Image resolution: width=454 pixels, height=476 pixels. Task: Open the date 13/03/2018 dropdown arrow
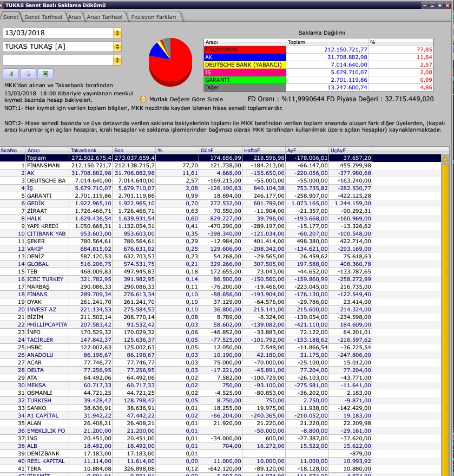(x=117, y=33)
